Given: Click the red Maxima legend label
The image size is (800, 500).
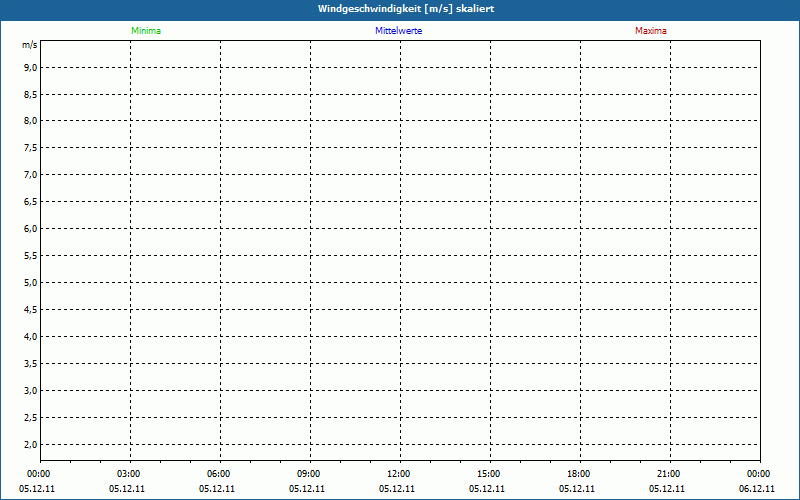Looking at the screenshot, I should pyautogui.click(x=651, y=31).
